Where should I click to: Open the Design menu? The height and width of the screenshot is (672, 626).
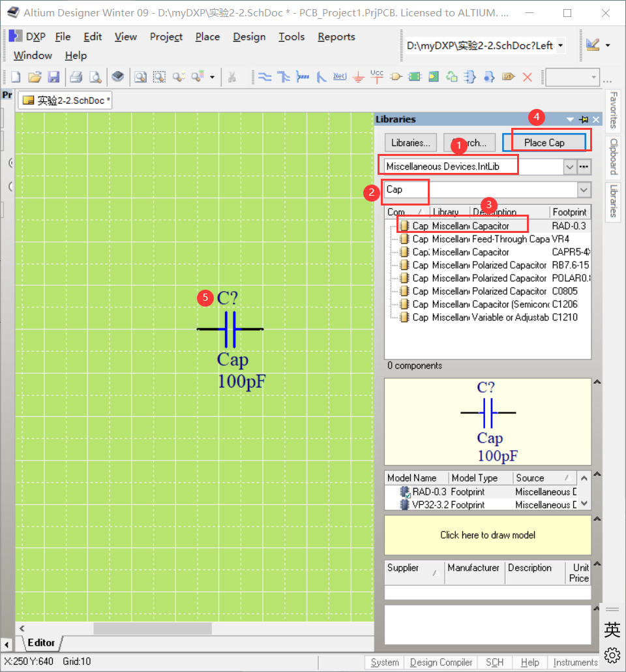249,37
